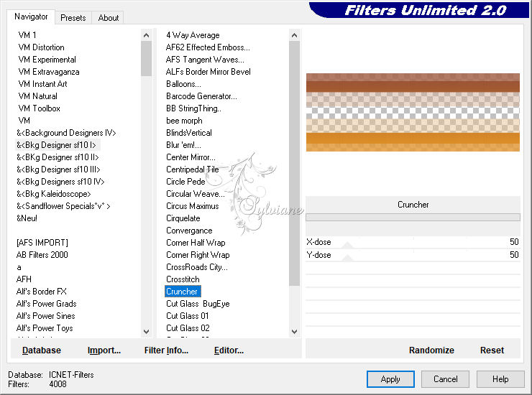The height and width of the screenshot is (395, 532).
Task: Select category VM Distortion
Action: [41, 47]
